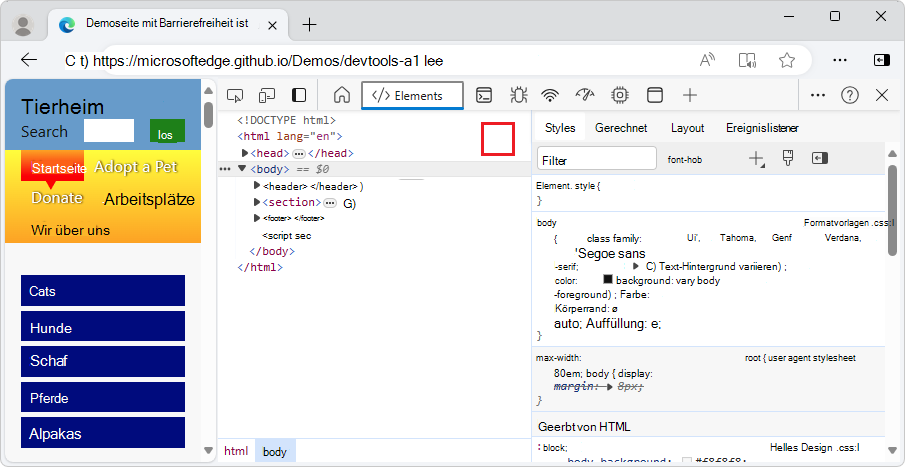Image resolution: width=905 pixels, height=467 pixels.
Task: Open the Donate navigation link
Action: [57, 197]
